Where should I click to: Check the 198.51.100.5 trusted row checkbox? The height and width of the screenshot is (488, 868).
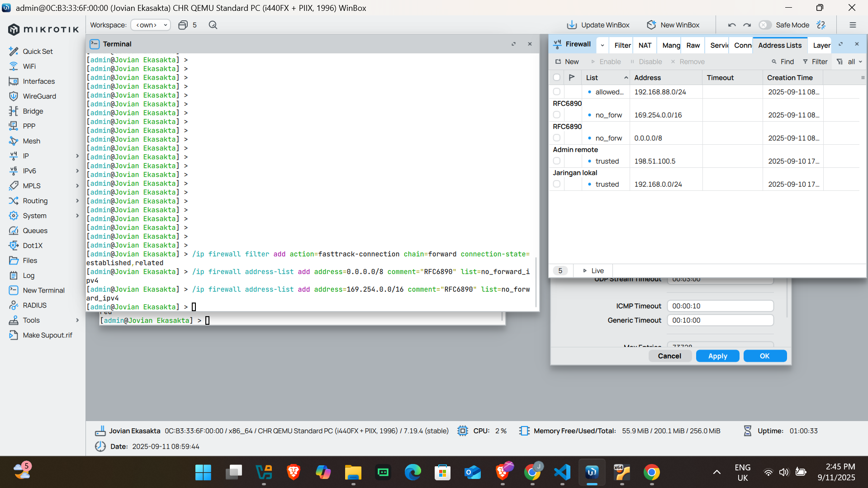pos(557,161)
